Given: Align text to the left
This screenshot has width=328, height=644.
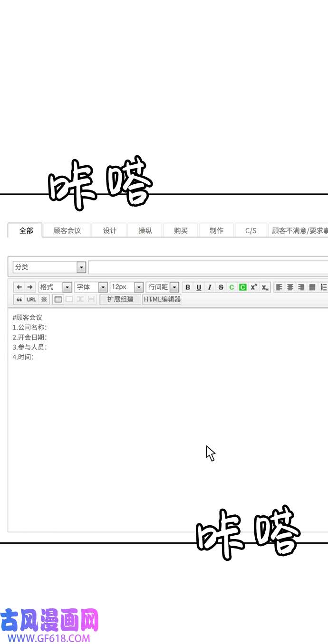Looking at the screenshot, I should [x=279, y=287].
